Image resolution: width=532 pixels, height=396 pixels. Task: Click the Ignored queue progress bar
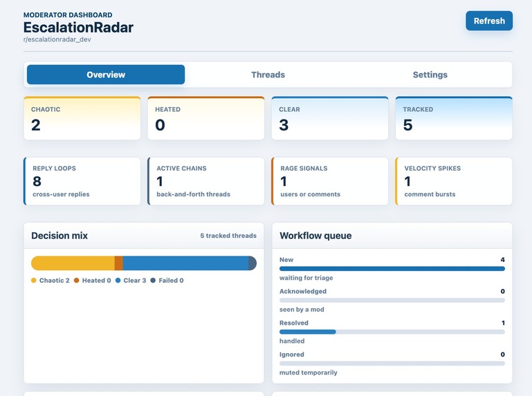392,363
